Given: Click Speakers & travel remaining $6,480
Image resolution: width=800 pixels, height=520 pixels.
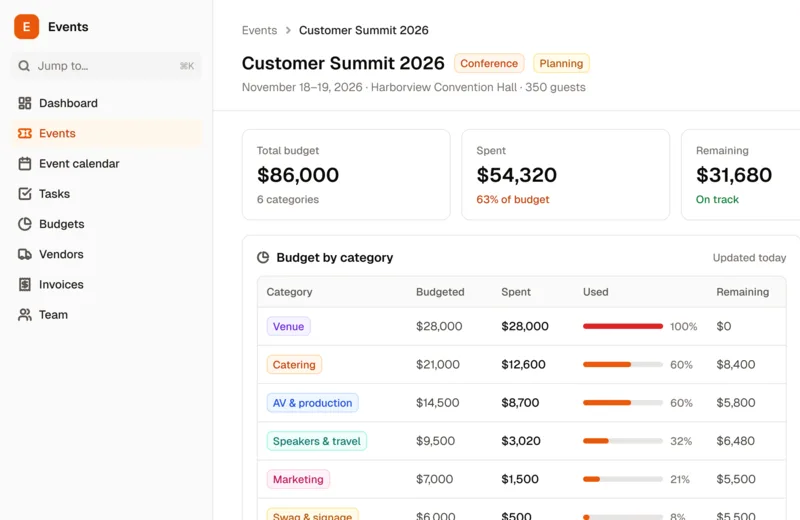Looking at the screenshot, I should point(735,441).
